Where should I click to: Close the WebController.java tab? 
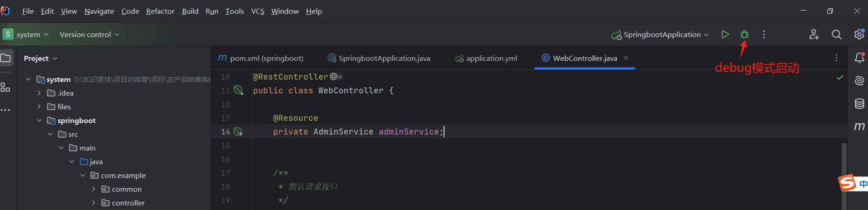(626, 58)
